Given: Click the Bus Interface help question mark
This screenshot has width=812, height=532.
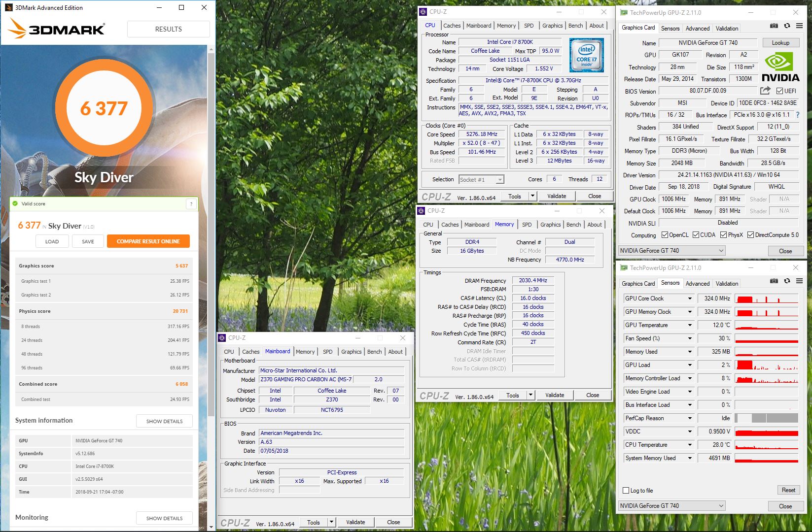Looking at the screenshot, I should tap(797, 115).
